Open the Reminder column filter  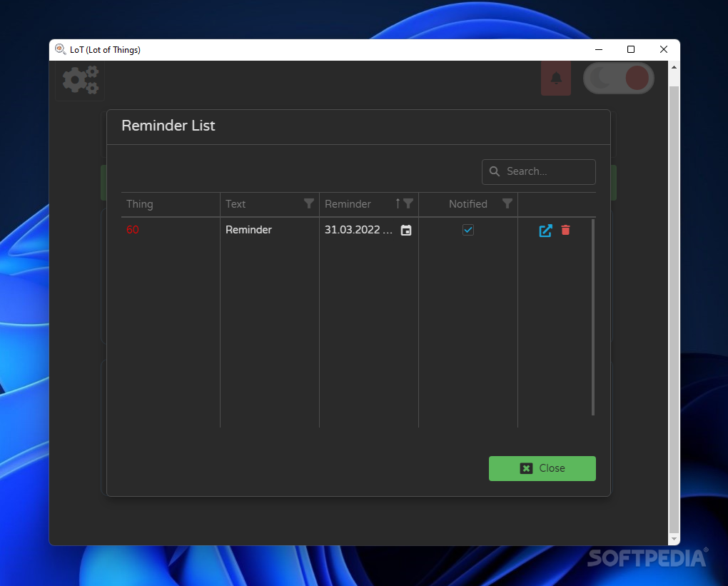coord(408,203)
